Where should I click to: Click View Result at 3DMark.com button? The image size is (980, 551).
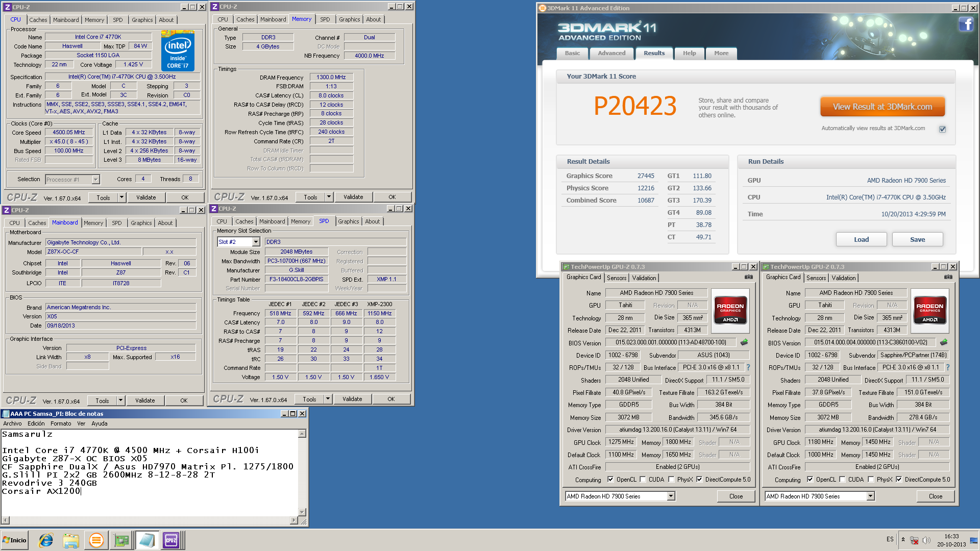pos(883,107)
